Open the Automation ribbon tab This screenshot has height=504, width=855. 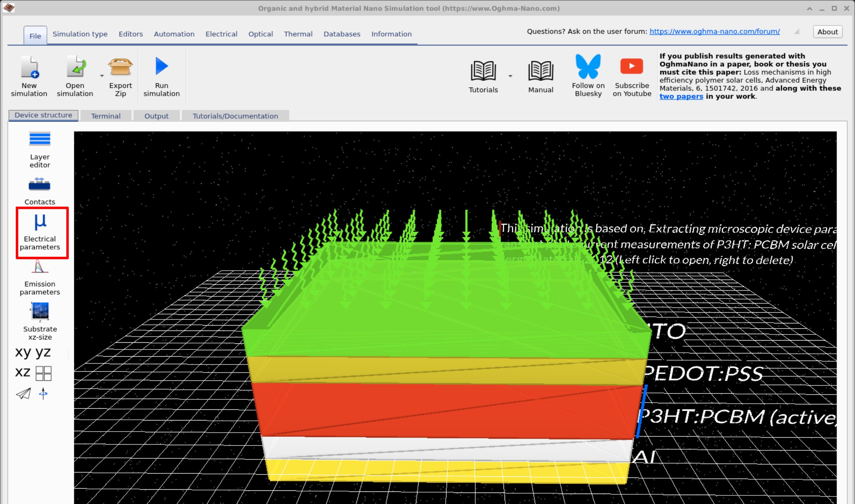(x=174, y=34)
